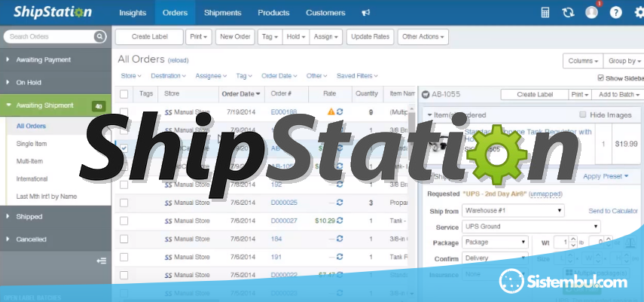
Task: Open order number link D000027
Action: tap(284, 221)
